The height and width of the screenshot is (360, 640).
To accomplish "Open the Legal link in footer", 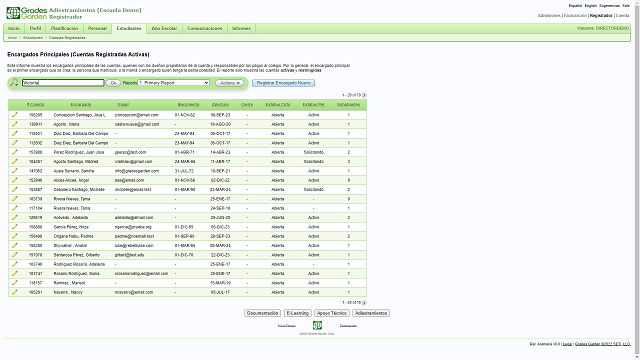I will click(567, 344).
